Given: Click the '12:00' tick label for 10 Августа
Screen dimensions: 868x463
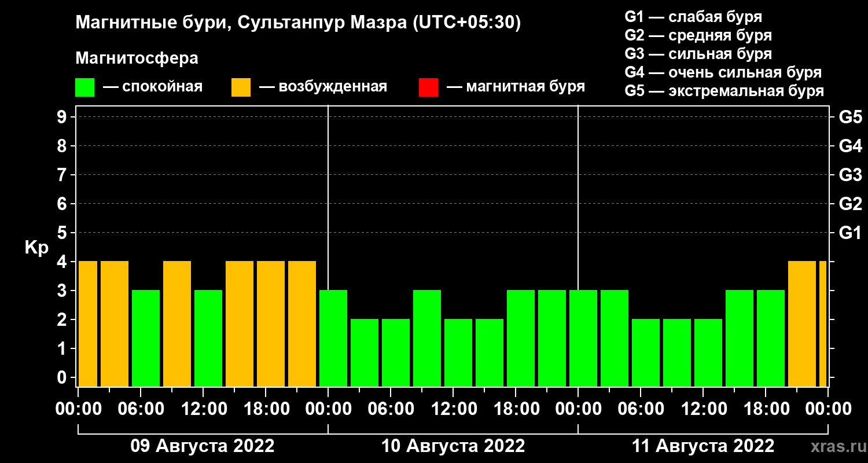Looking at the screenshot, I should 453,409.
